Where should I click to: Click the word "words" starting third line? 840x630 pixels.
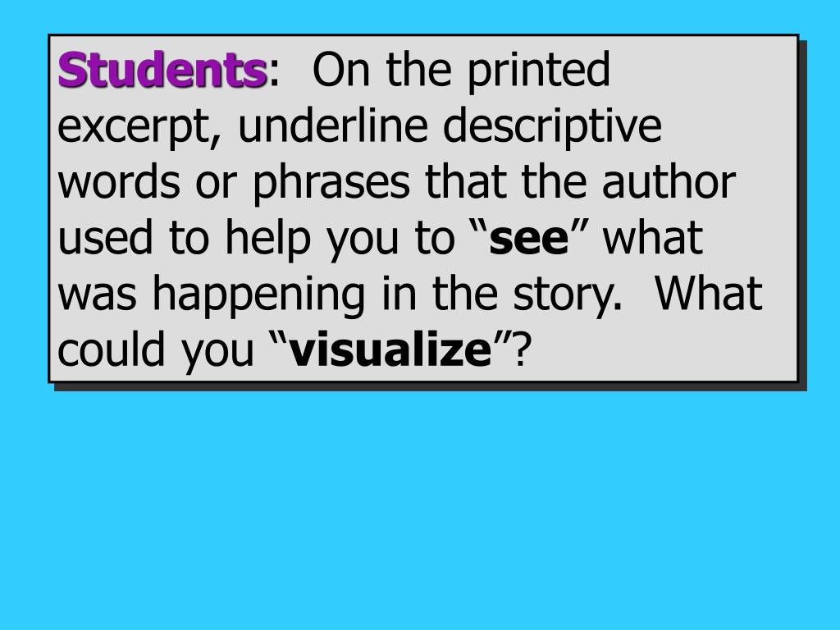118,183
